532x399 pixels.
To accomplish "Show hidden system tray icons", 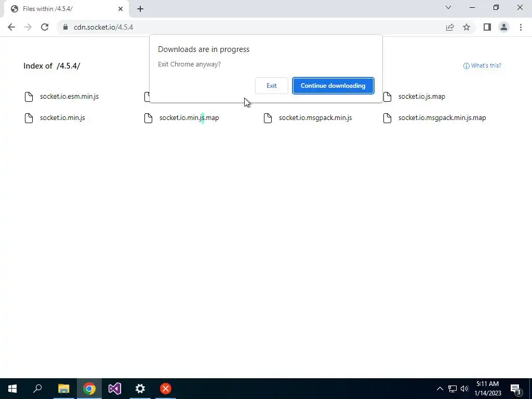I will pyautogui.click(x=440, y=389).
